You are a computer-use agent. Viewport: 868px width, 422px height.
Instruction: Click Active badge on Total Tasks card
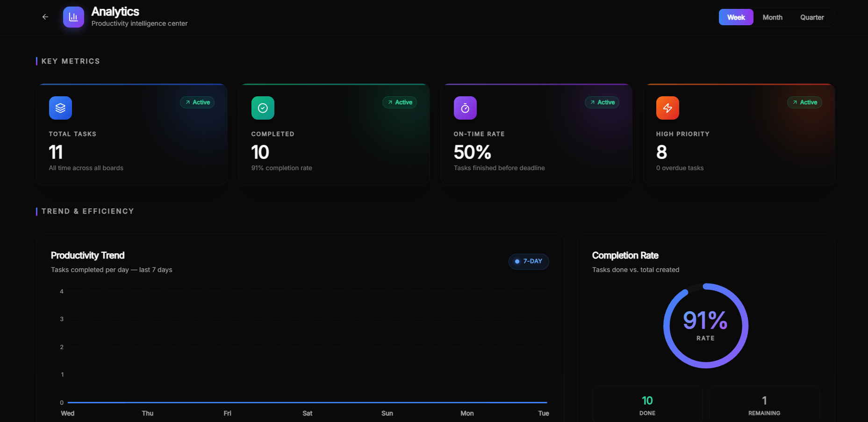pos(197,102)
